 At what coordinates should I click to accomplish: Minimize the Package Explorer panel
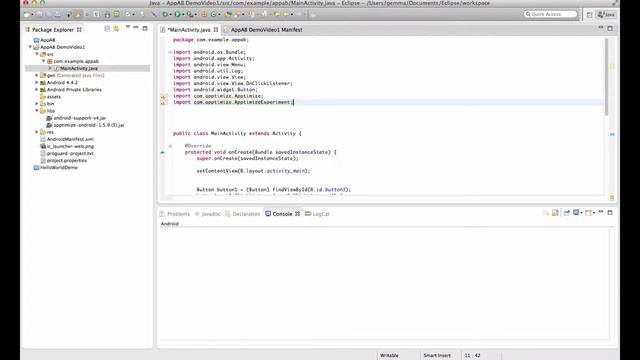pos(136,28)
